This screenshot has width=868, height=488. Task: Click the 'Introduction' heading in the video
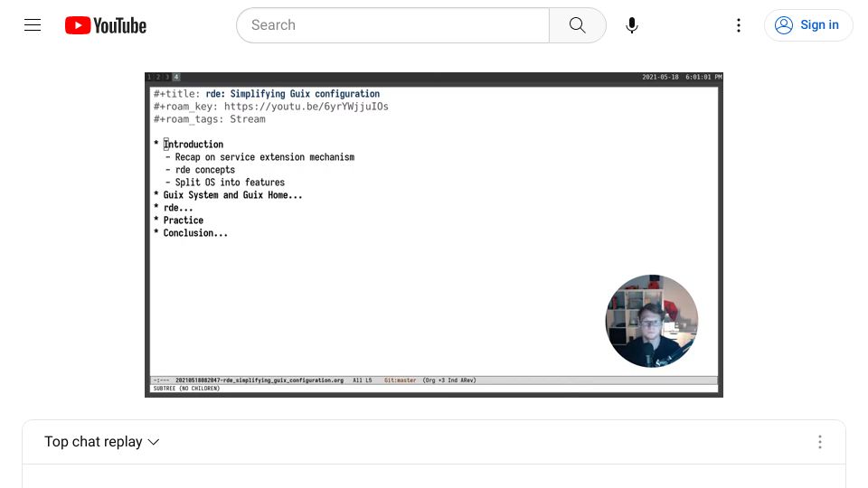pos(193,145)
